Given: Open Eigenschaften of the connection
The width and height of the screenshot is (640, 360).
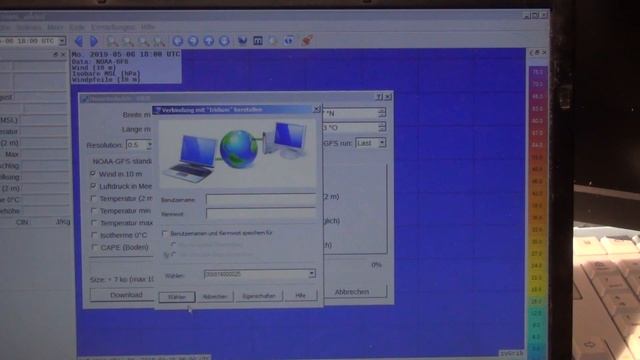Looking at the screenshot, I should click(259, 296).
